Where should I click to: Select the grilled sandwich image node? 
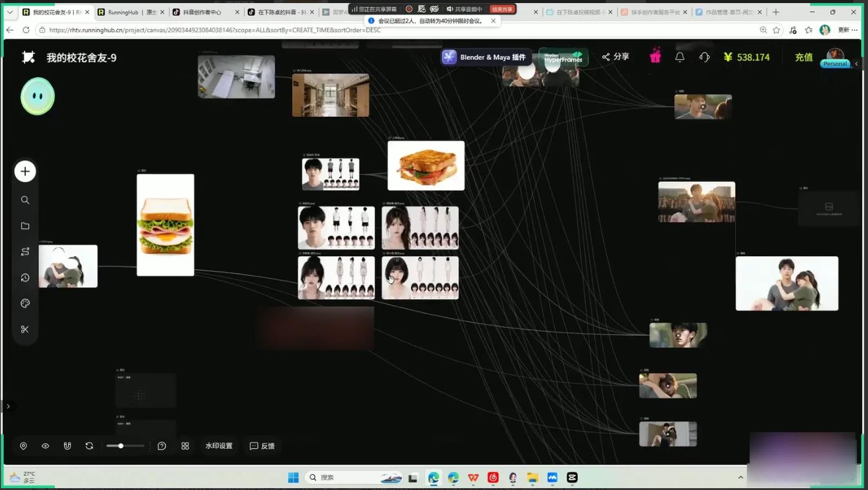pos(426,165)
